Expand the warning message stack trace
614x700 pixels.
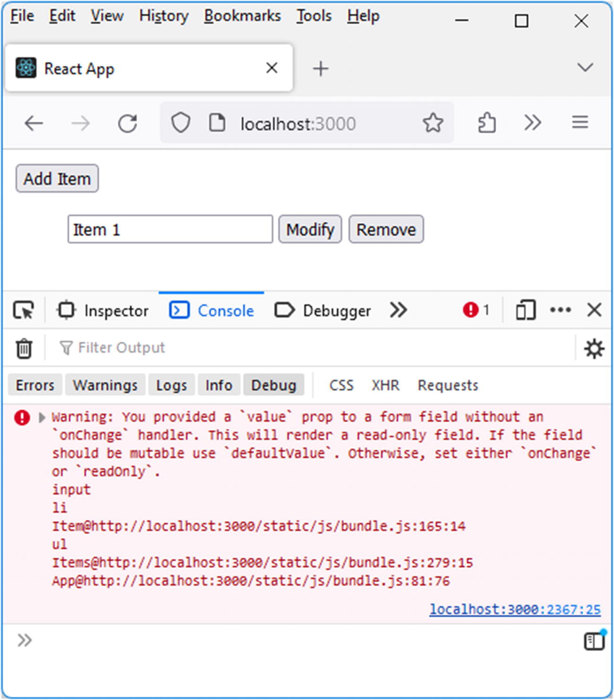click(42, 417)
